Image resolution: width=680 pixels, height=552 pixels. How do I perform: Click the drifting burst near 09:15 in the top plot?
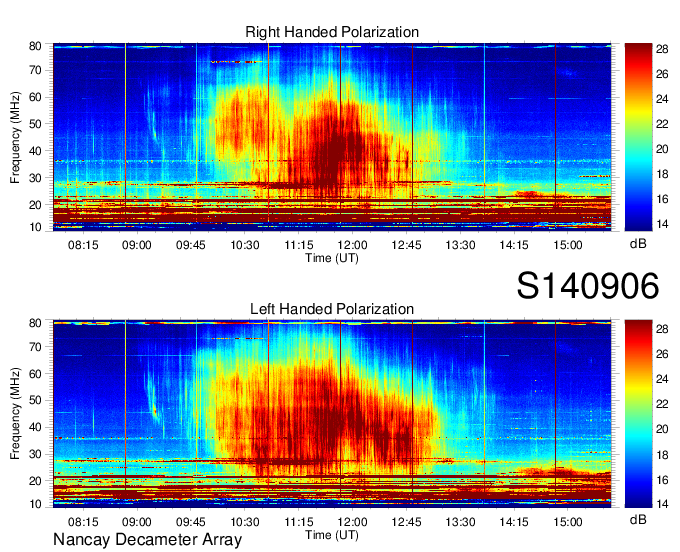153,124
